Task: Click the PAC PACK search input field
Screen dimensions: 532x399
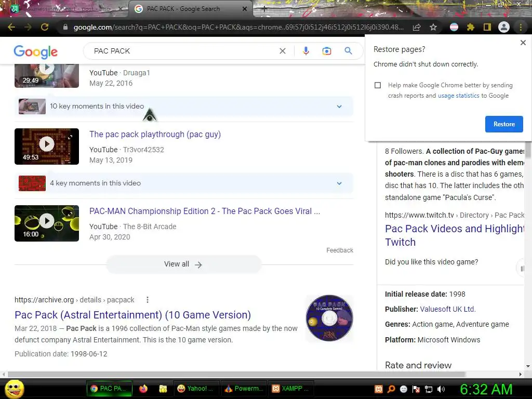Action: tap(183, 51)
